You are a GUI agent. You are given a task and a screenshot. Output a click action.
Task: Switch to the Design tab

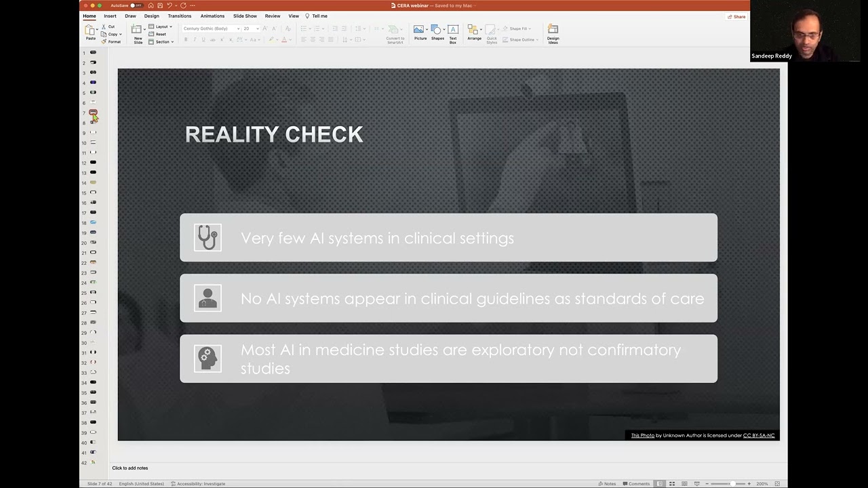tap(152, 16)
